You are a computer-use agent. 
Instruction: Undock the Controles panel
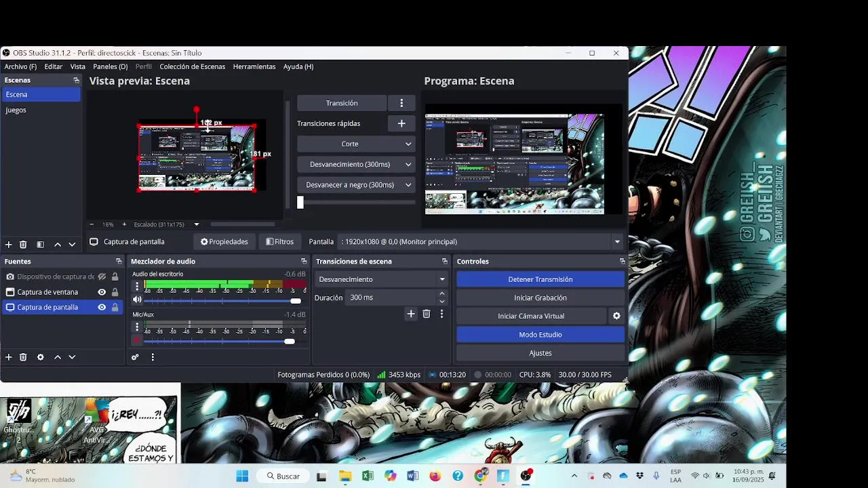coord(622,261)
